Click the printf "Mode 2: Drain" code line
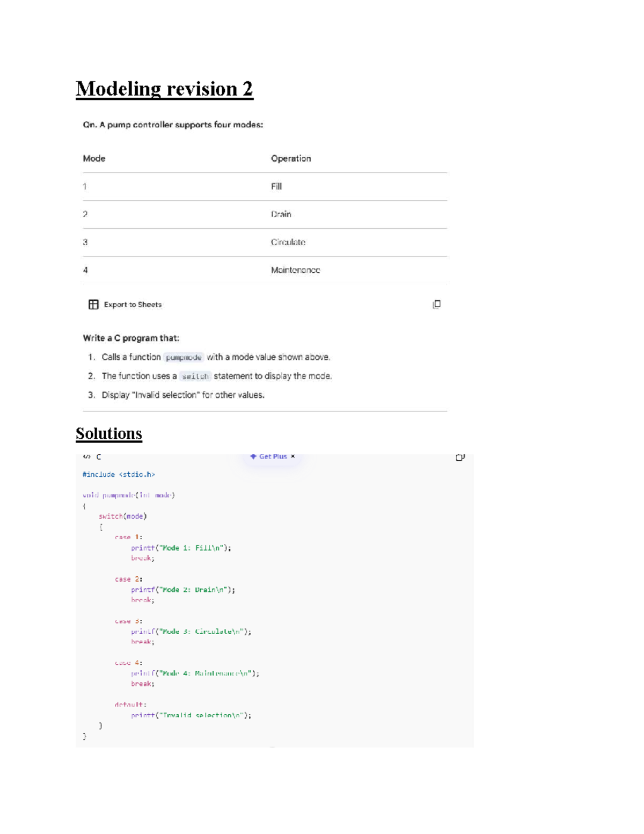 [x=183, y=590]
